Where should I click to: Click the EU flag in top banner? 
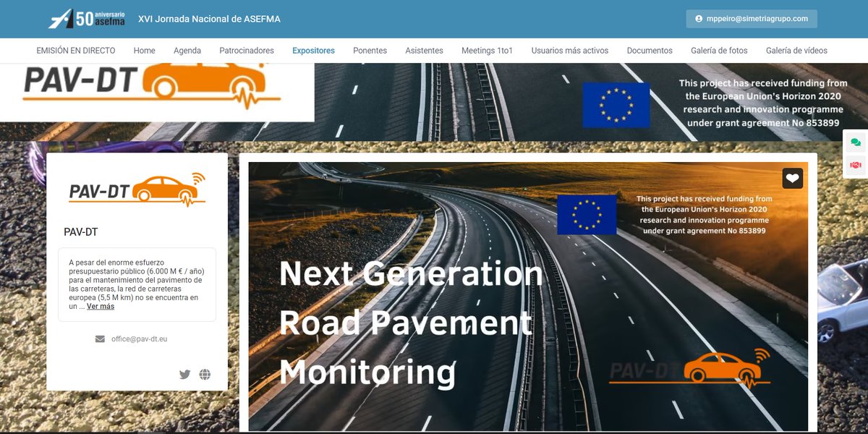coord(616,105)
